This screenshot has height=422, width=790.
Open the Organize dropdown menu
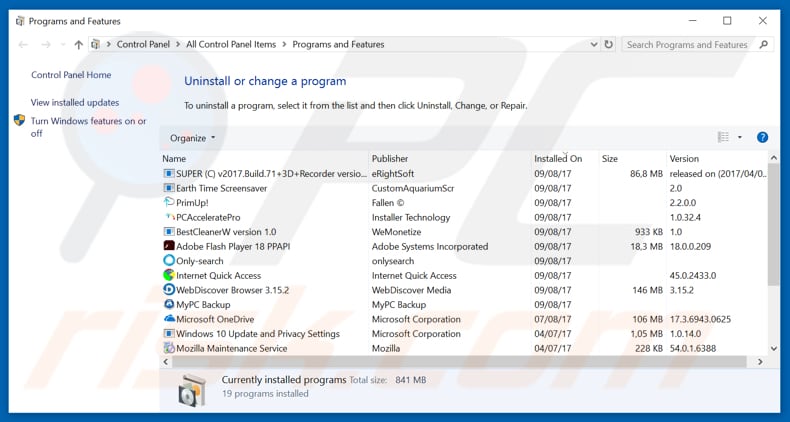(x=192, y=138)
